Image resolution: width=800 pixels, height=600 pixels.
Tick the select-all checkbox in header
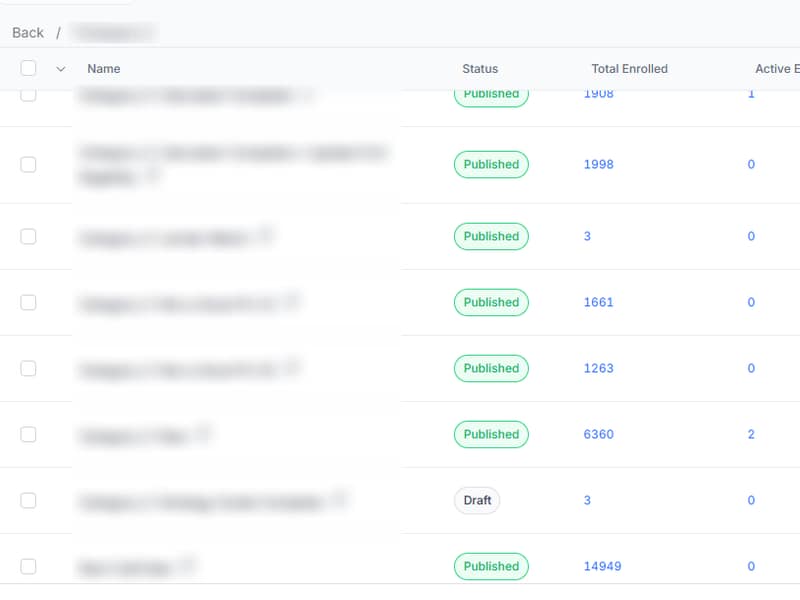[x=29, y=68]
